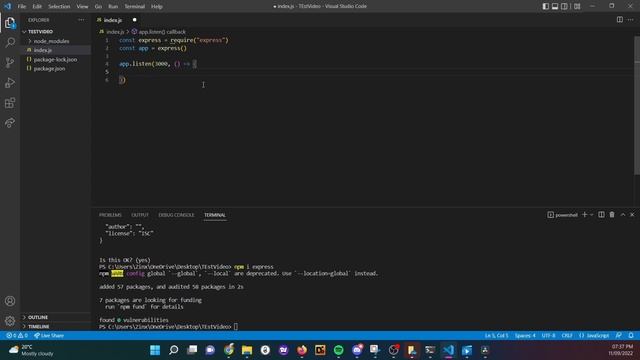This screenshot has width=640, height=360.
Task: Open the Edit menu
Action: click(37, 6)
